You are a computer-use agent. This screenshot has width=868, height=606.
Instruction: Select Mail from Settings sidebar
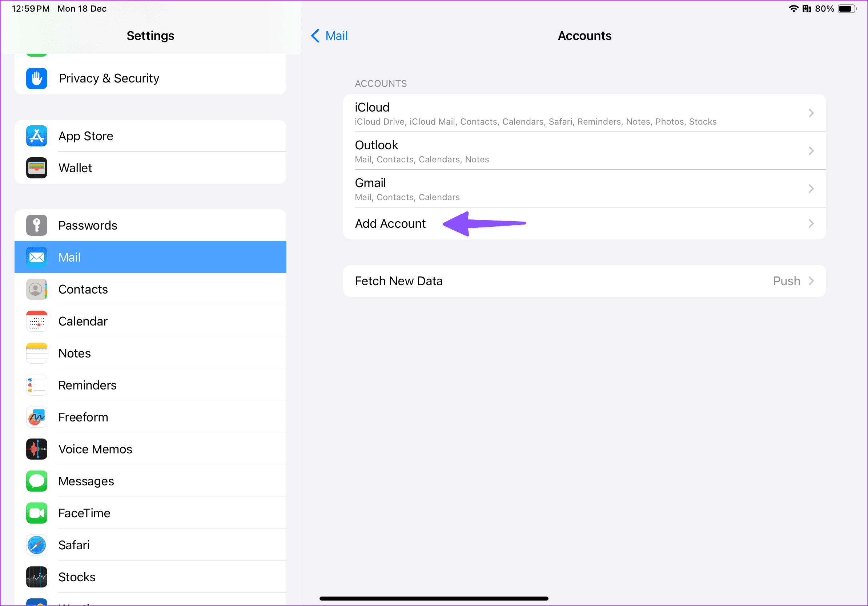[x=150, y=257]
